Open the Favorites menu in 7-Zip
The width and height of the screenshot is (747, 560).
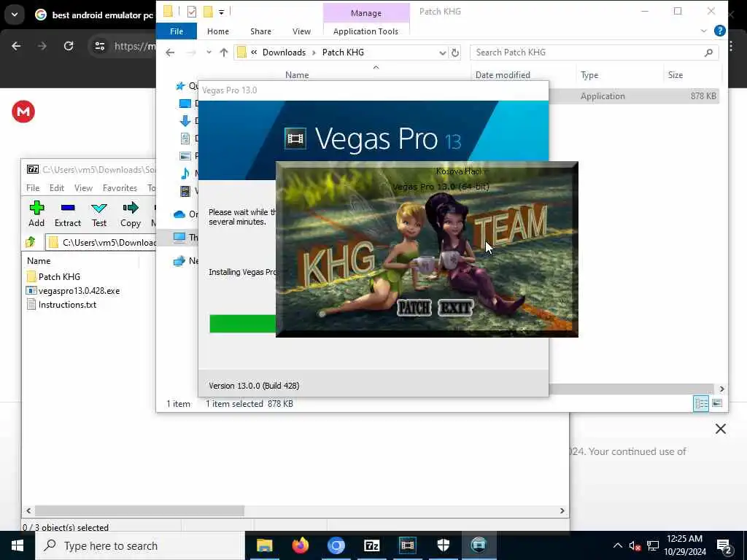click(120, 188)
